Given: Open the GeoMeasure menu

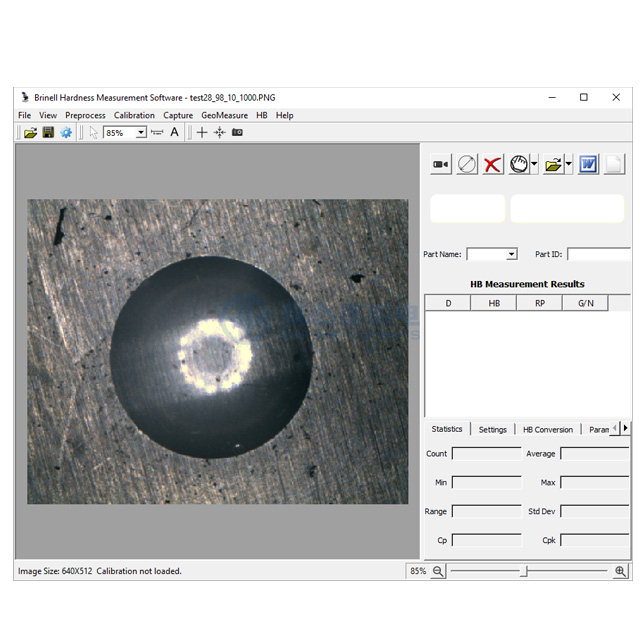Looking at the screenshot, I should pos(225,115).
